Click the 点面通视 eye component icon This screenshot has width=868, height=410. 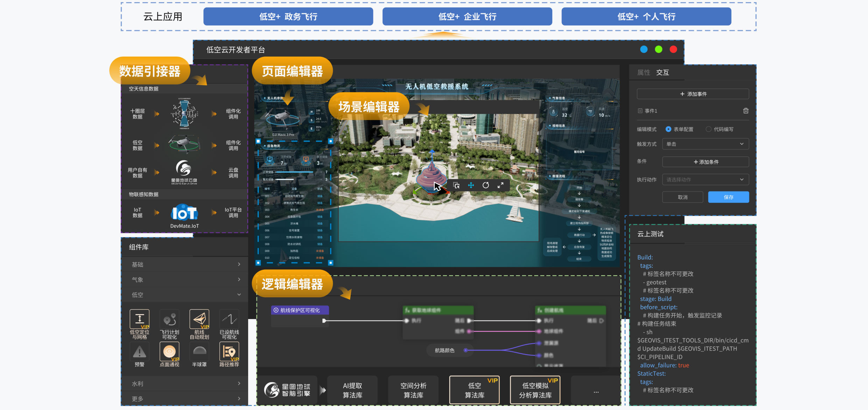(169, 351)
